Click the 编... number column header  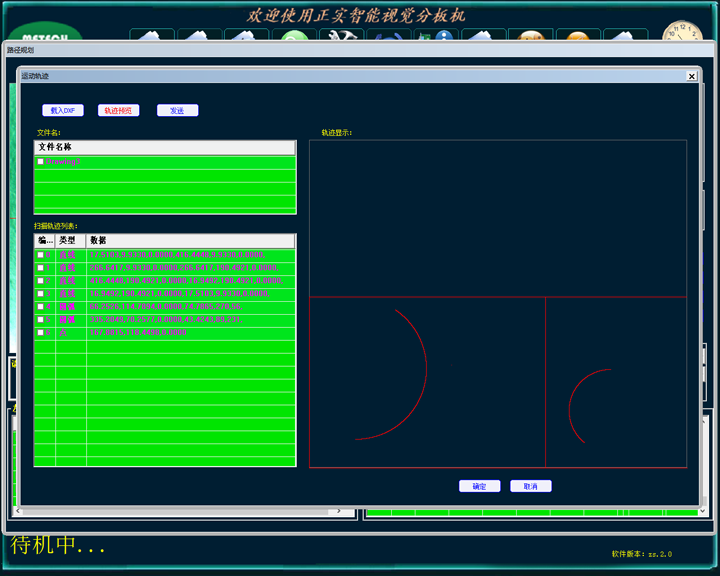click(x=45, y=240)
